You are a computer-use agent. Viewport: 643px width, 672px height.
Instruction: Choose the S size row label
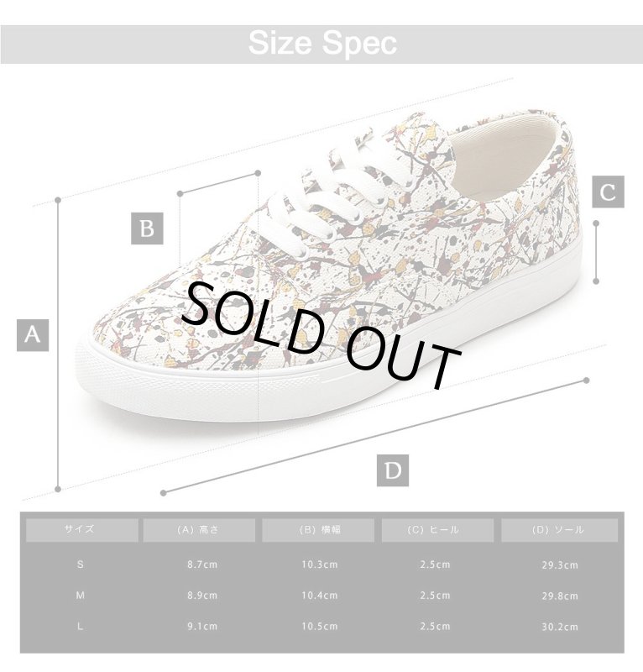pyautogui.click(x=81, y=564)
